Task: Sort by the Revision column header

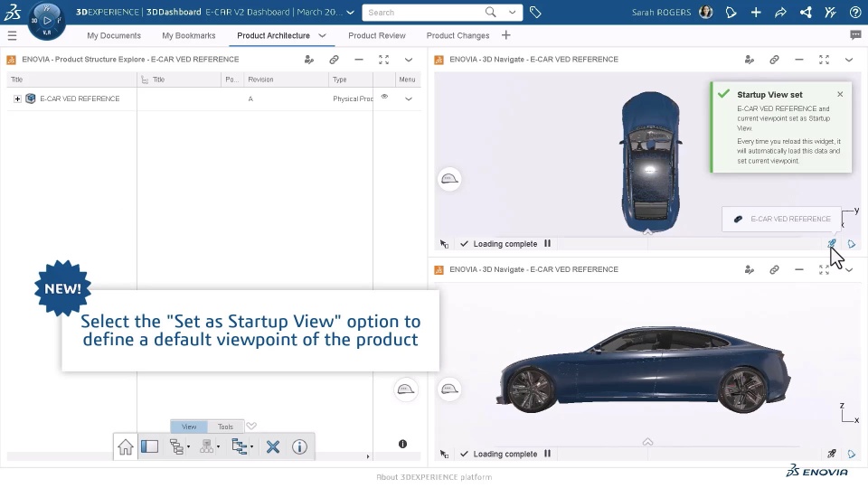Action: 260,80
